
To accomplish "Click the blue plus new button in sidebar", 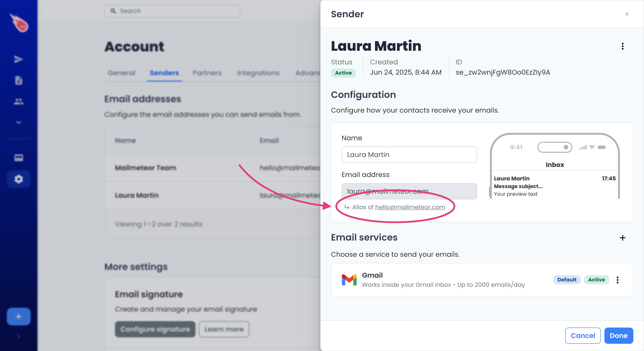I will (x=19, y=316).
